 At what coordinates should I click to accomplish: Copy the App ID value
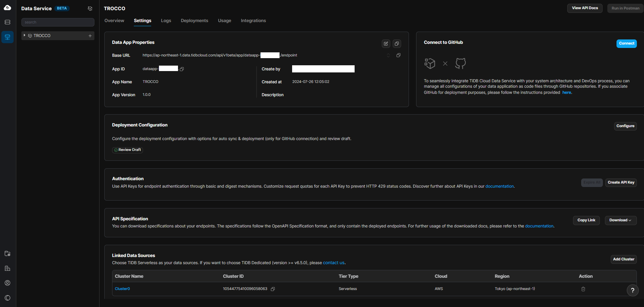[182, 69]
